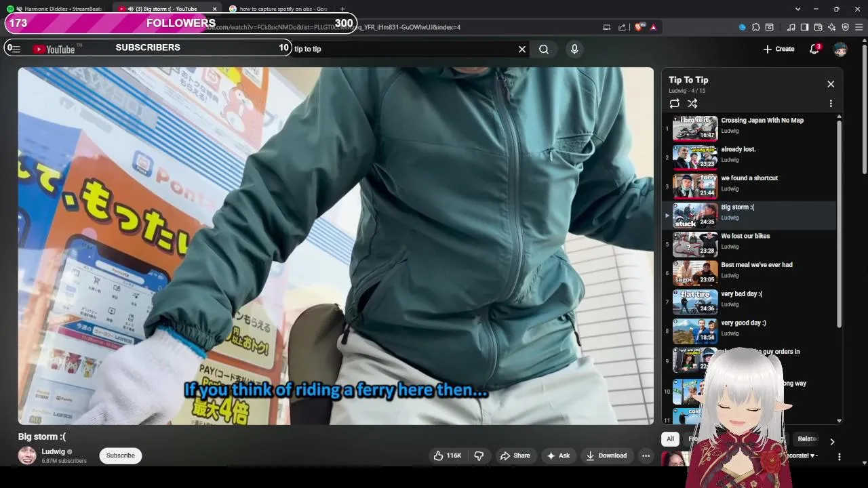Switch to Harmonic Diddles StreamBeats tab

pos(56,9)
